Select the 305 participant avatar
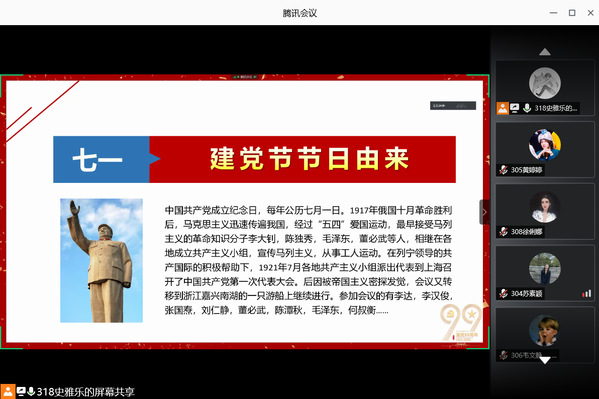The image size is (599, 399). pyautogui.click(x=545, y=145)
